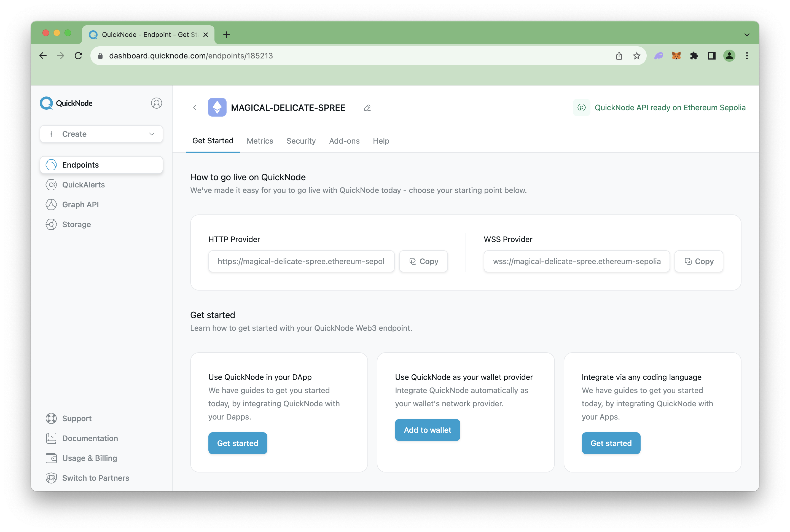Click Switch to Partners link
Viewport: 790px width, 532px height.
point(96,478)
